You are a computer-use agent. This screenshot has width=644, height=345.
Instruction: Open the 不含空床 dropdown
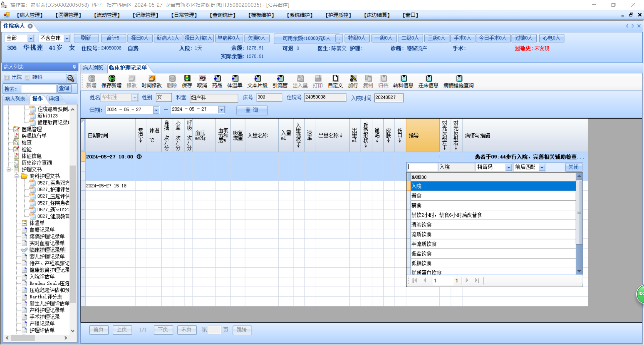click(67, 39)
